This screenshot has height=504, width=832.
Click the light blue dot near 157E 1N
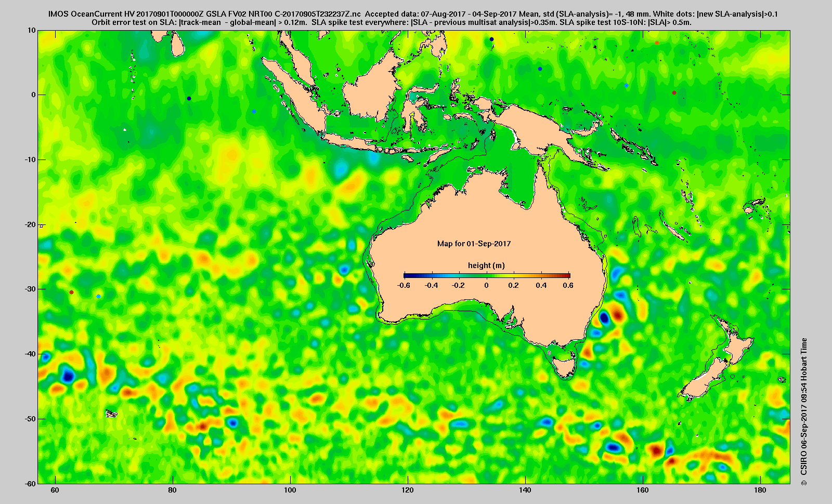(626, 85)
